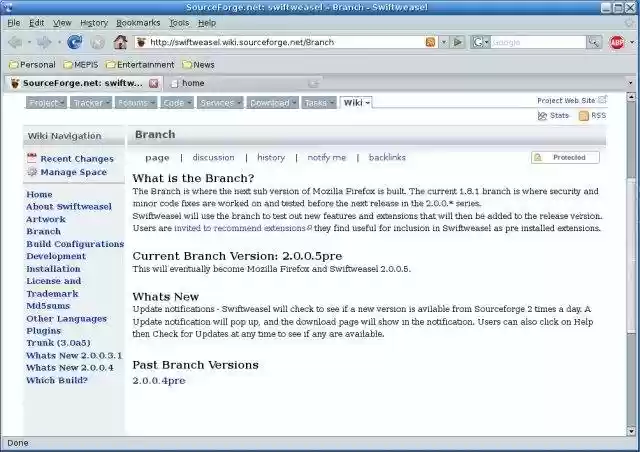Click the greyed-out Stop loading icon
Screen dimensions: 640x452
pos(98,42)
